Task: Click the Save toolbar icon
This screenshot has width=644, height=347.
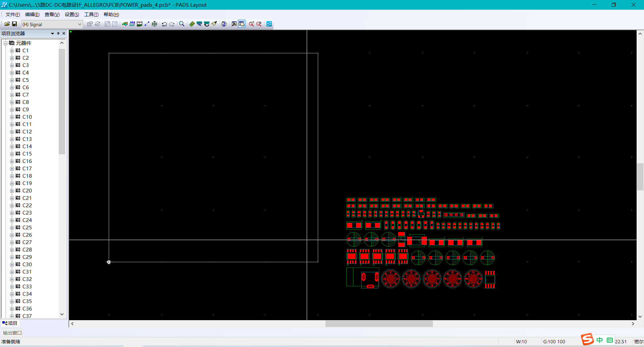Action: click(x=14, y=24)
